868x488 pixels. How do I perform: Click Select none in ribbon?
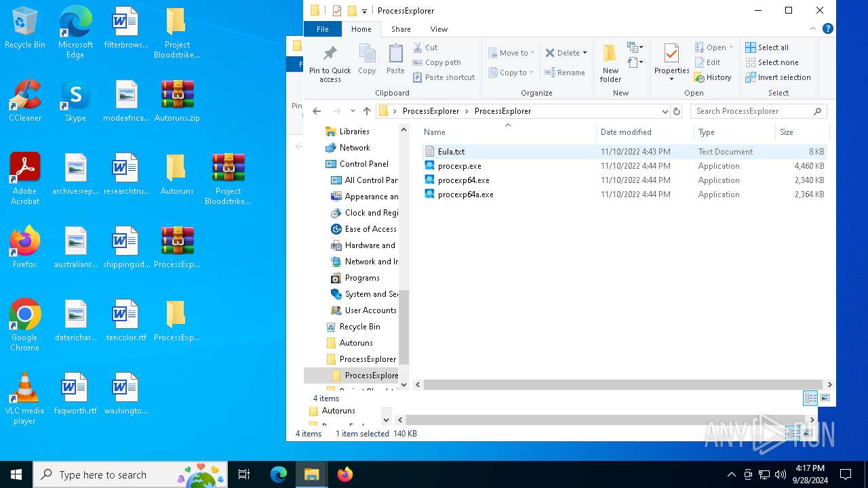(772, 62)
